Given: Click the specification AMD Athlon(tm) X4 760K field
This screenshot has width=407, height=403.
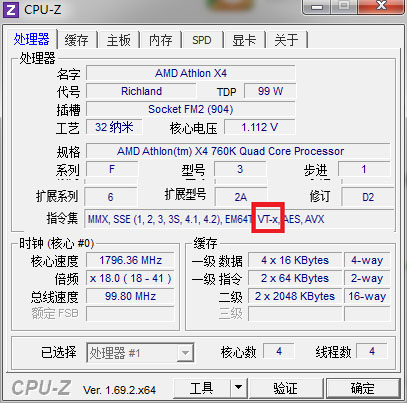Looking at the screenshot, I should click(238, 151).
